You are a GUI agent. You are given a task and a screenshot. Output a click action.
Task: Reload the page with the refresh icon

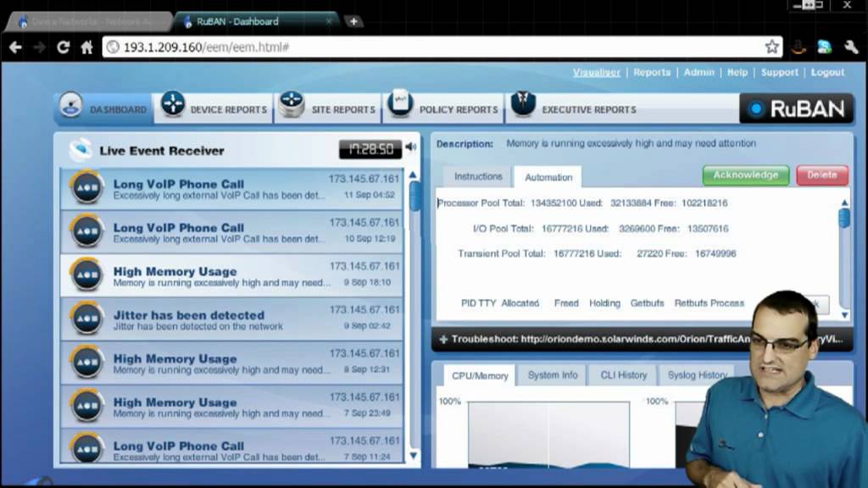pos(63,47)
